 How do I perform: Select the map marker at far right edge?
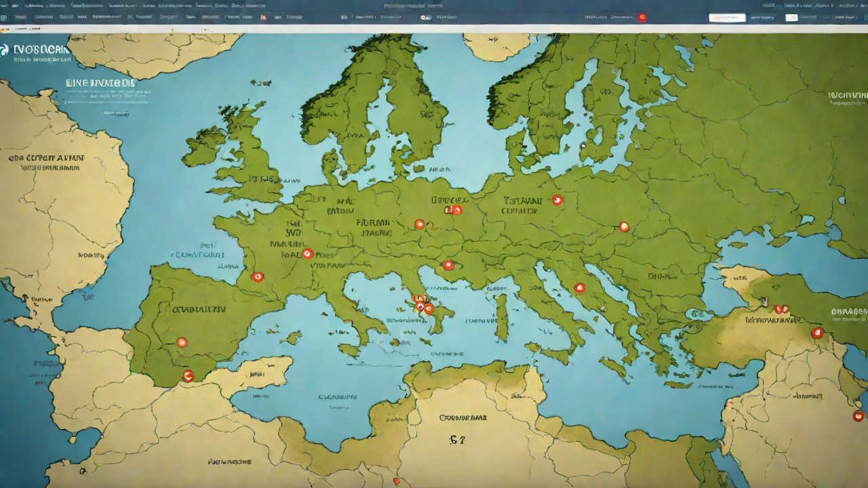click(x=859, y=415)
